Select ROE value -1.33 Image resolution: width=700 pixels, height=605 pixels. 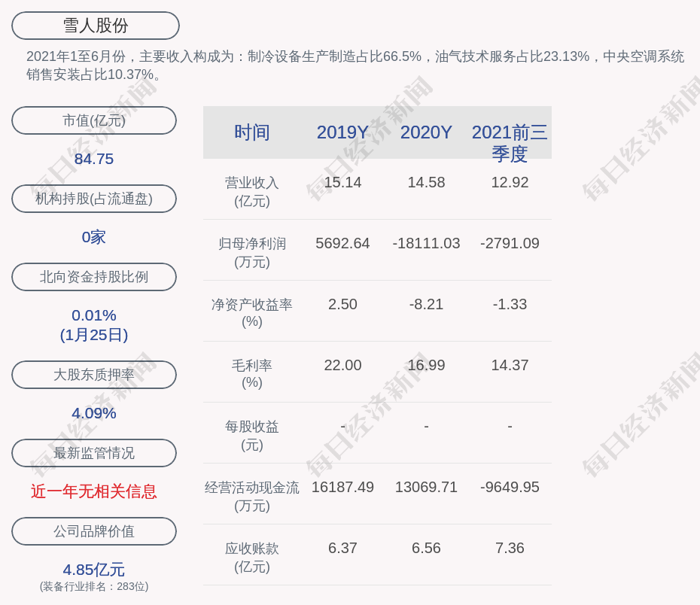click(510, 304)
